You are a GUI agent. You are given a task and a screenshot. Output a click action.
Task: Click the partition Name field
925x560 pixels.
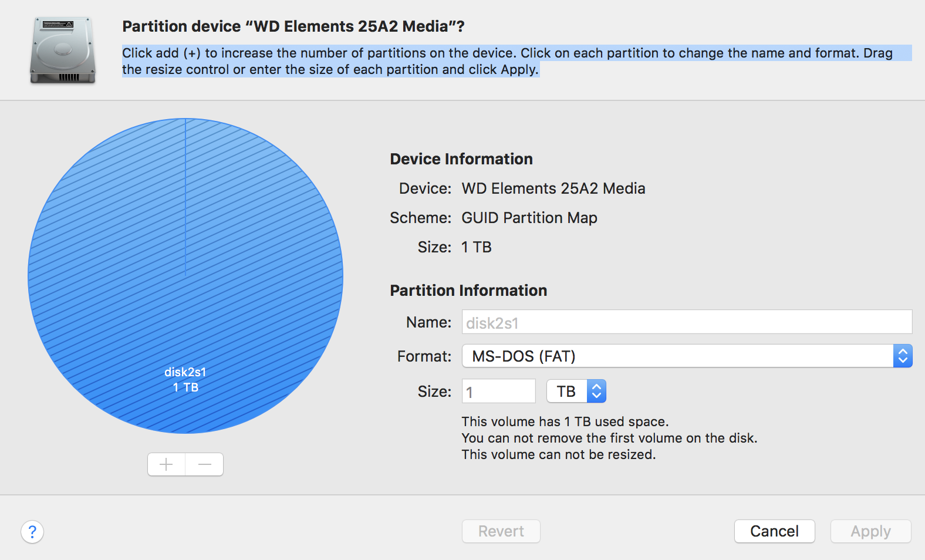point(687,322)
